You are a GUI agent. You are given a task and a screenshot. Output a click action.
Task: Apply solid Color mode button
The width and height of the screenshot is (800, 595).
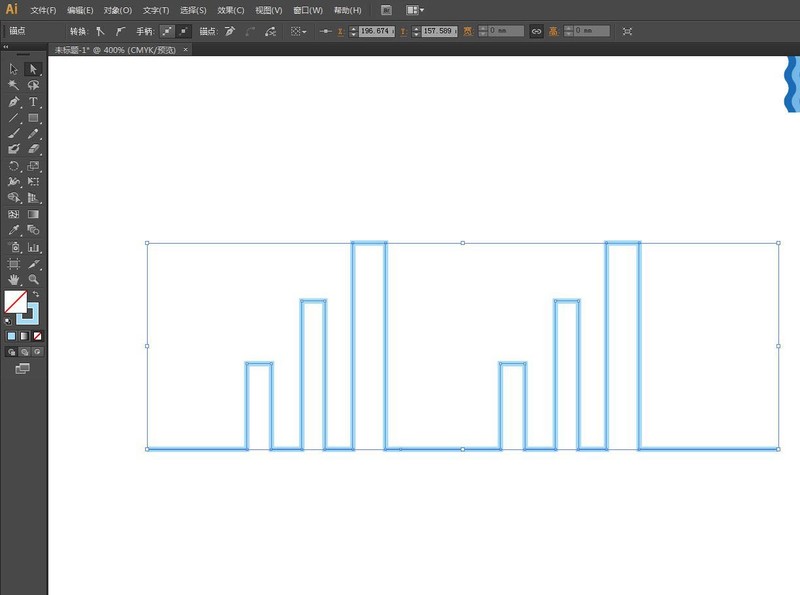pos(11,336)
